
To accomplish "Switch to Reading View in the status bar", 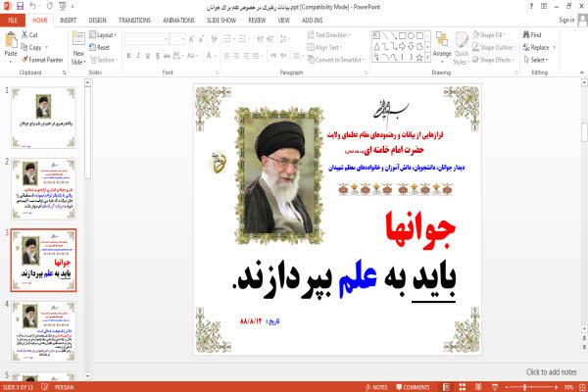I will 478,387.
